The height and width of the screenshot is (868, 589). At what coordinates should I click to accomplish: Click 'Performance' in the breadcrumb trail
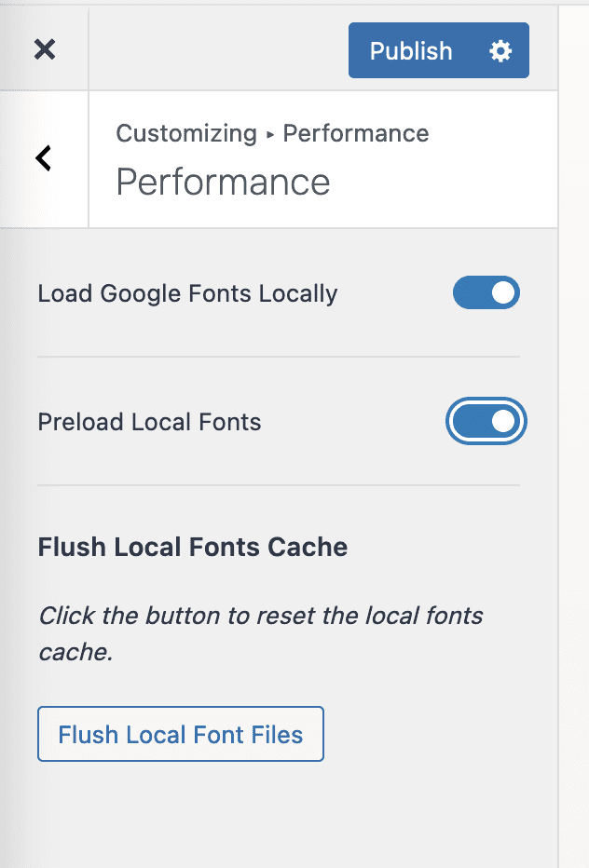355,133
